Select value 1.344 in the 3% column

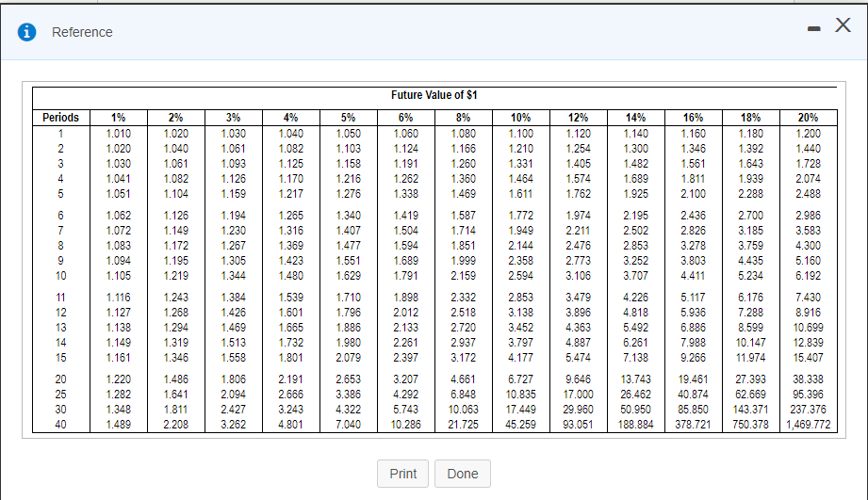tap(233, 276)
